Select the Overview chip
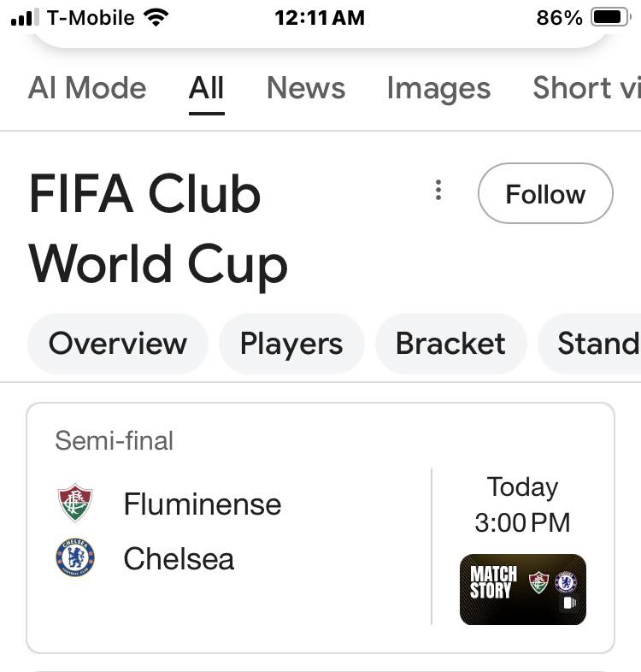The width and height of the screenshot is (641, 672). pos(118,344)
